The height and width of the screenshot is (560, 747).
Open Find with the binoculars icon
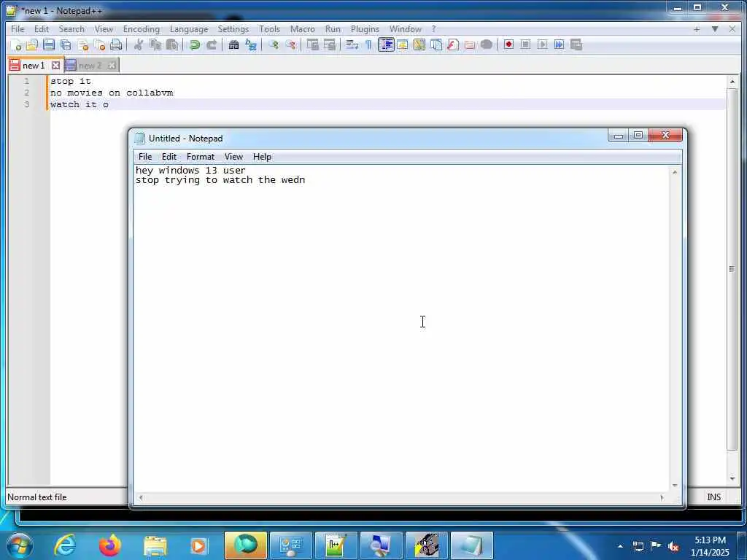pos(233,44)
